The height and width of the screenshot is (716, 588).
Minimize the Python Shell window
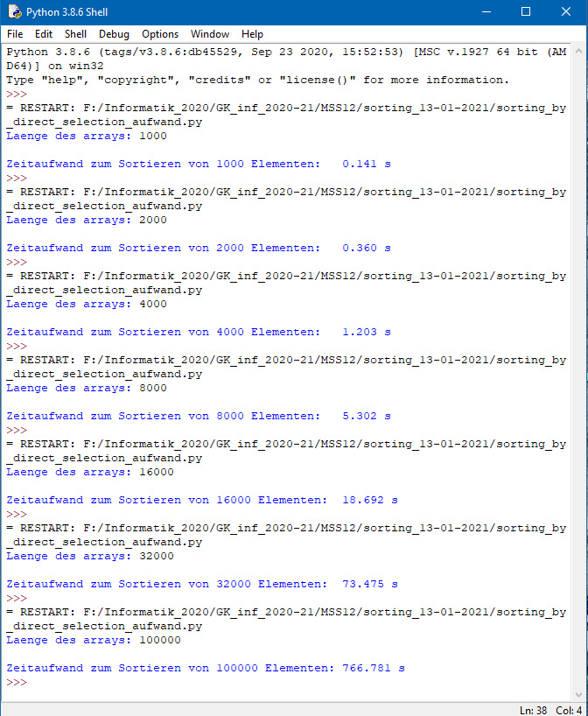tap(486, 12)
